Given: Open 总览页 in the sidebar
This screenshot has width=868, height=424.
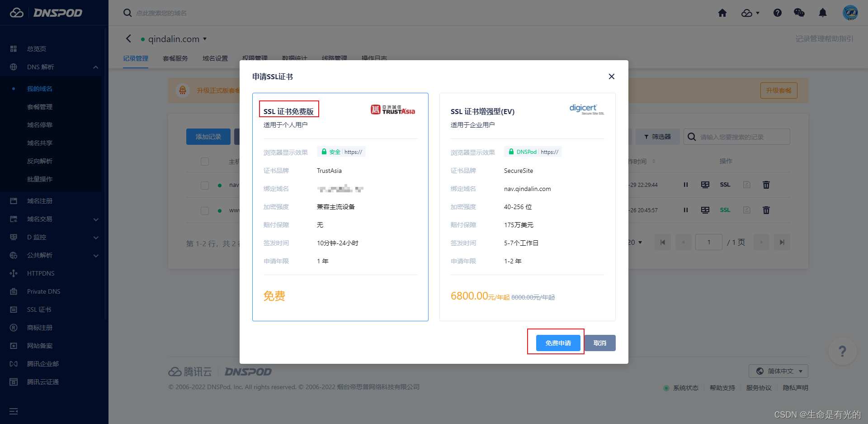Looking at the screenshot, I should [x=37, y=49].
